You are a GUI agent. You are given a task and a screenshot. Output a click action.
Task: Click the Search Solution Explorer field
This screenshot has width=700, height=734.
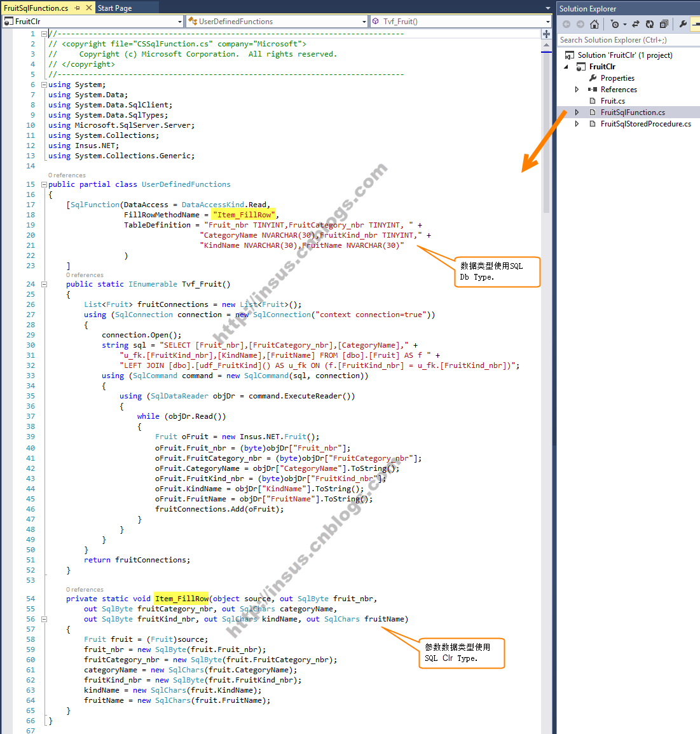pyautogui.click(x=628, y=40)
